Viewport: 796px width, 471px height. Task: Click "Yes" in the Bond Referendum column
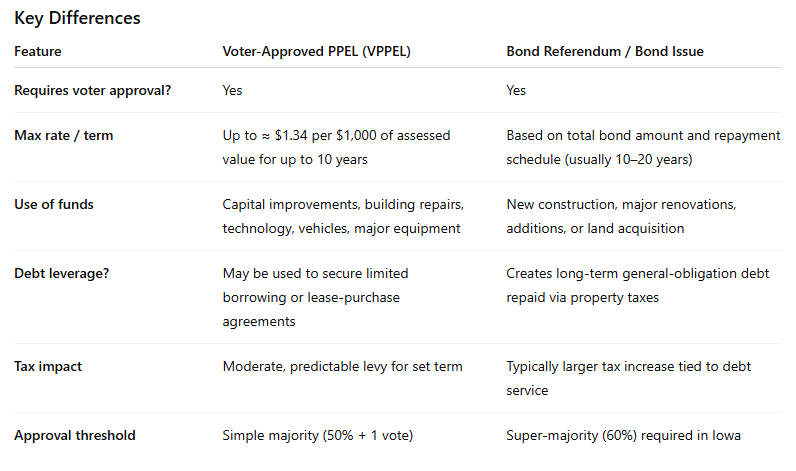tap(516, 90)
